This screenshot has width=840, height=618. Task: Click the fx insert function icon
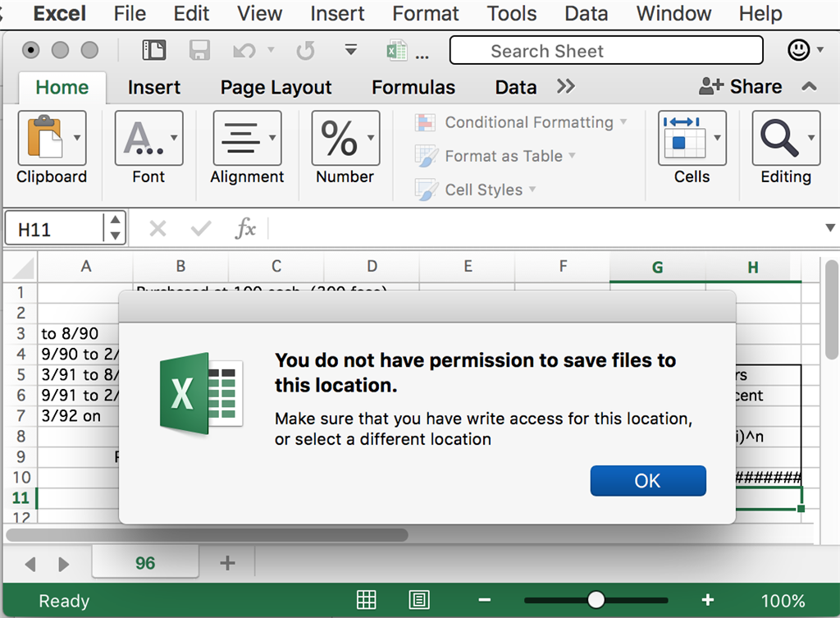pos(245,228)
